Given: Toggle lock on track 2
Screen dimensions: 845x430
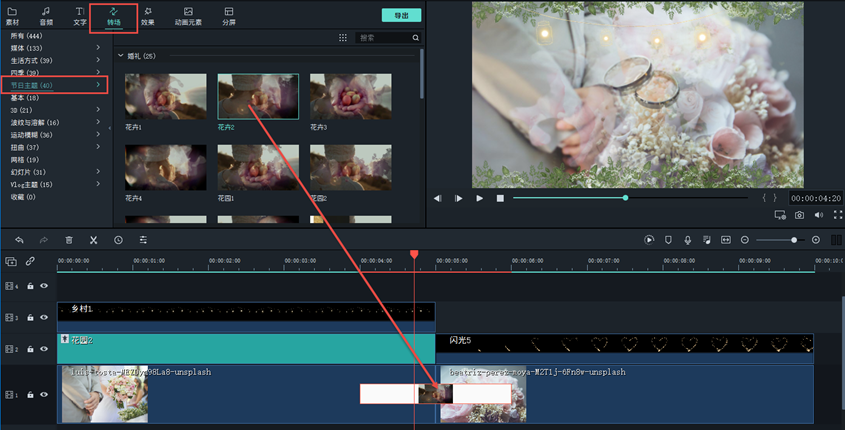Looking at the screenshot, I should 30,349.
